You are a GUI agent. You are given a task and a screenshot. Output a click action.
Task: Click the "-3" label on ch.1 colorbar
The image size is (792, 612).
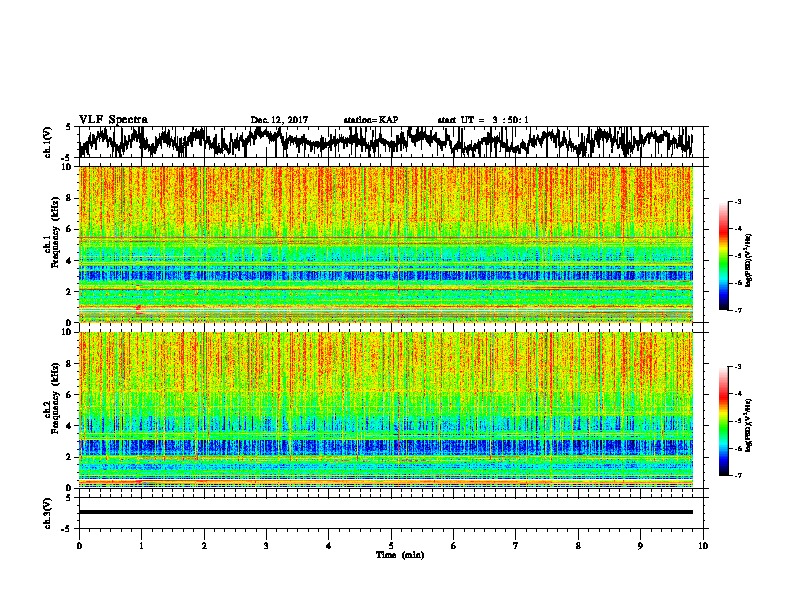coord(738,201)
